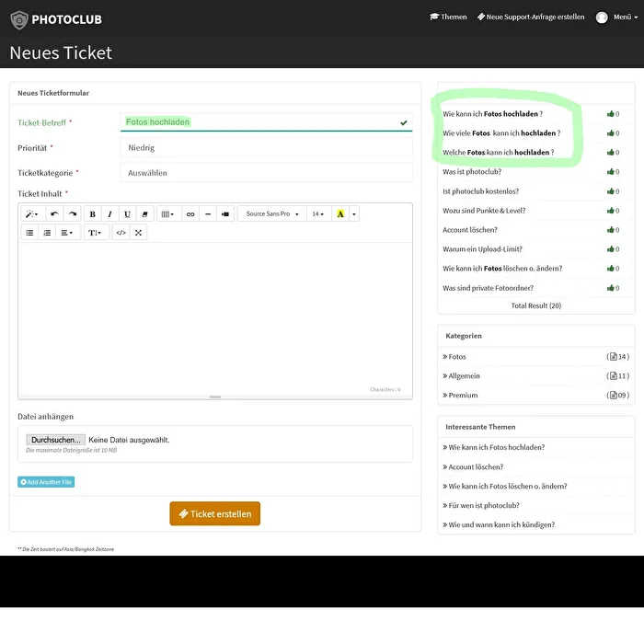The width and height of the screenshot is (644, 644).
Task: Insert a video in the editor
Action: pyautogui.click(x=225, y=214)
